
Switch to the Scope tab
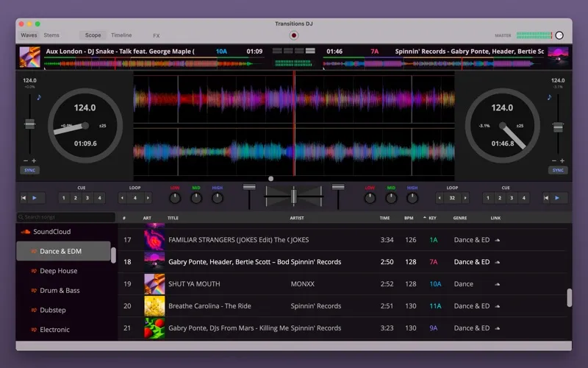coord(93,35)
